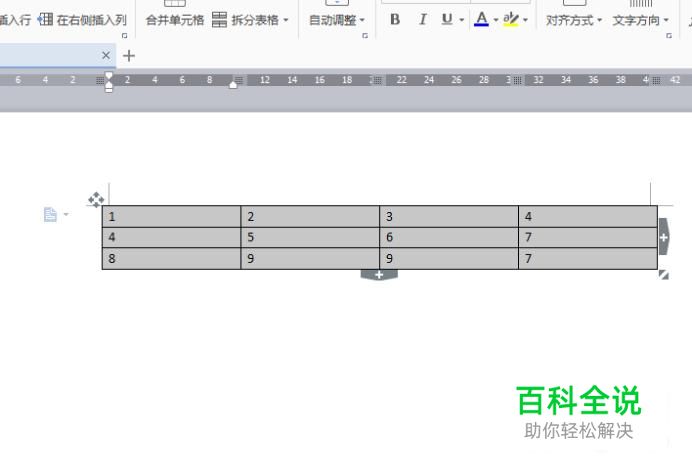Close the current document tab
692x475 pixels.
coord(106,55)
